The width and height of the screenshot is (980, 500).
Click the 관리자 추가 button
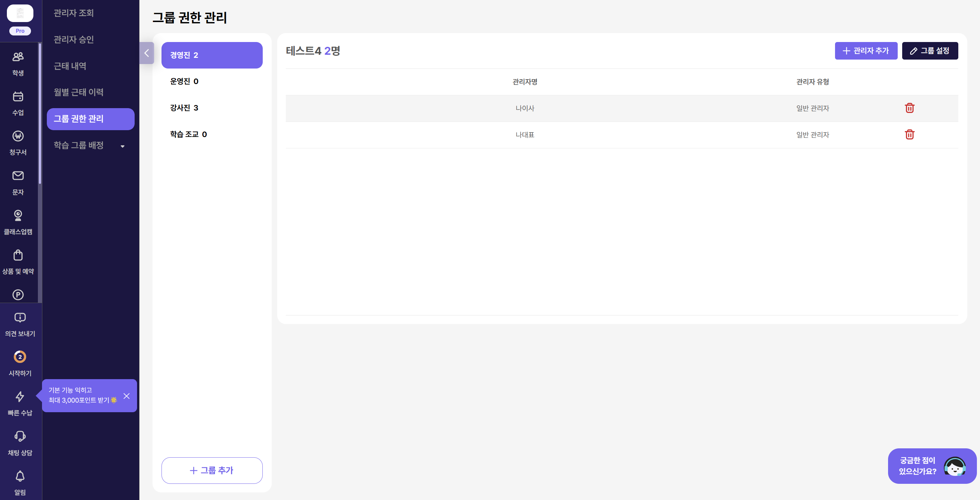(866, 51)
